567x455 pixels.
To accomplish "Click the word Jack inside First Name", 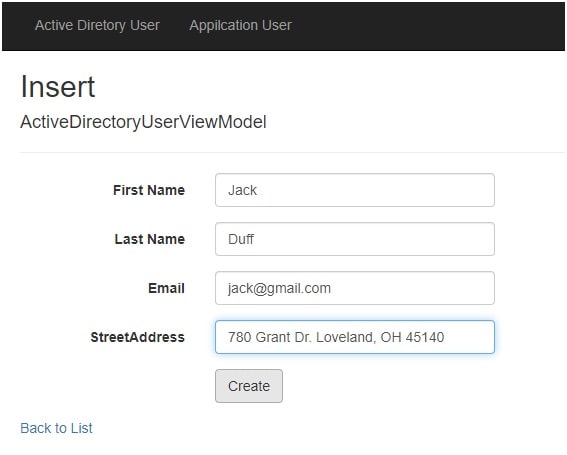I will [x=242, y=190].
